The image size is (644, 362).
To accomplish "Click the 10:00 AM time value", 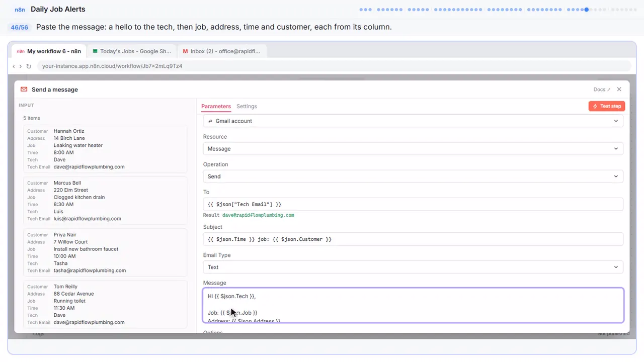I will pyautogui.click(x=65, y=256).
